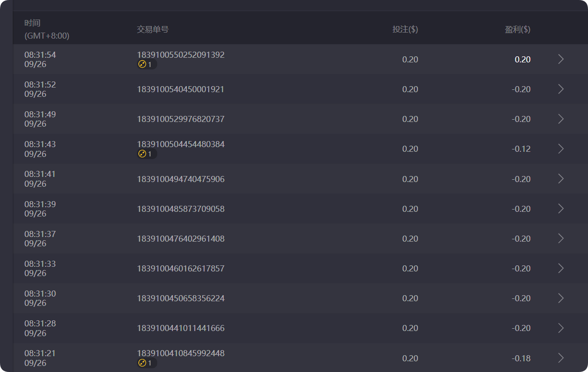Click the coin badge on transaction 1839100504454480384
The width and height of the screenshot is (588, 372).
click(147, 154)
